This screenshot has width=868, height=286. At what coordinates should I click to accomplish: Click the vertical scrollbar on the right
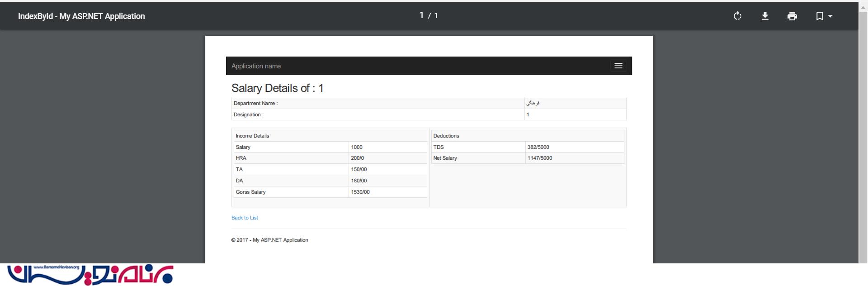point(863,136)
